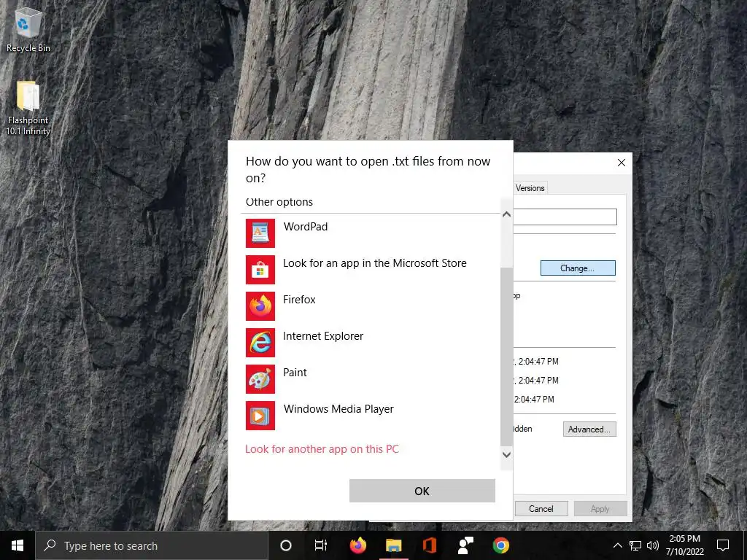Open the network status tray icon
The height and width of the screenshot is (560, 747).
tap(635, 545)
